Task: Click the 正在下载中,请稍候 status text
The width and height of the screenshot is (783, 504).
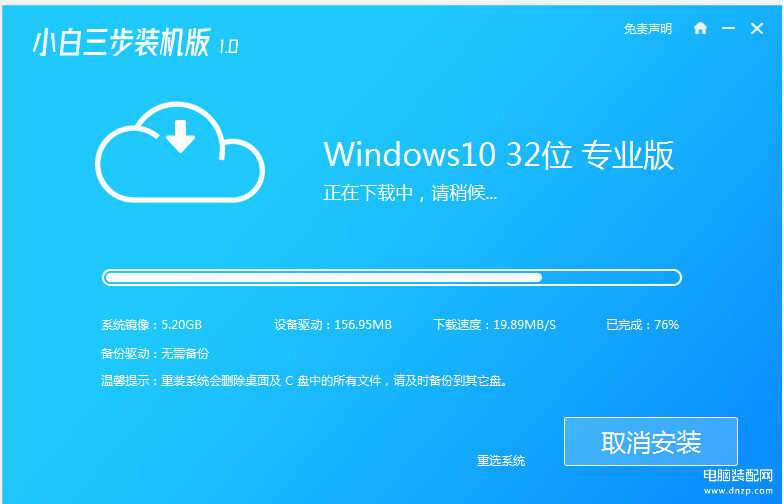Action: tap(410, 193)
